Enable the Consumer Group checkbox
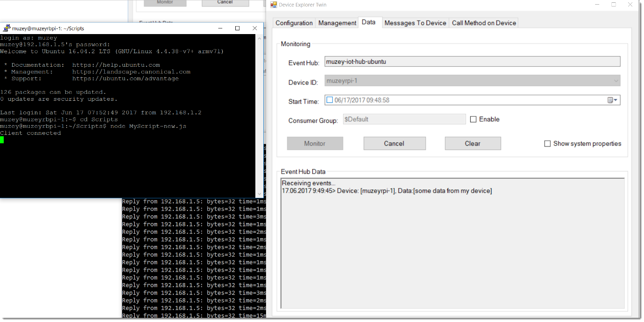644x322 pixels. coord(473,119)
